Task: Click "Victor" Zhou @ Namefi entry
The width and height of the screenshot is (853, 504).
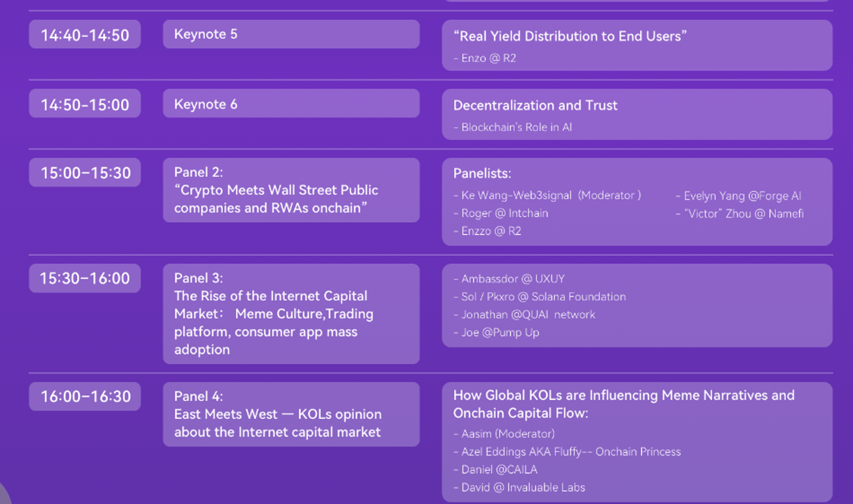Action: click(x=739, y=214)
